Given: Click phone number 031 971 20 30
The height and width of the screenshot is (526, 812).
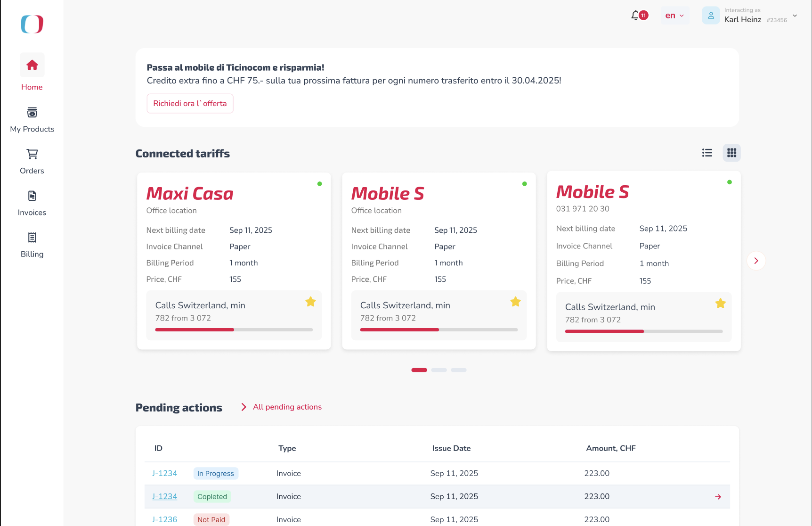Looking at the screenshot, I should coord(583,209).
